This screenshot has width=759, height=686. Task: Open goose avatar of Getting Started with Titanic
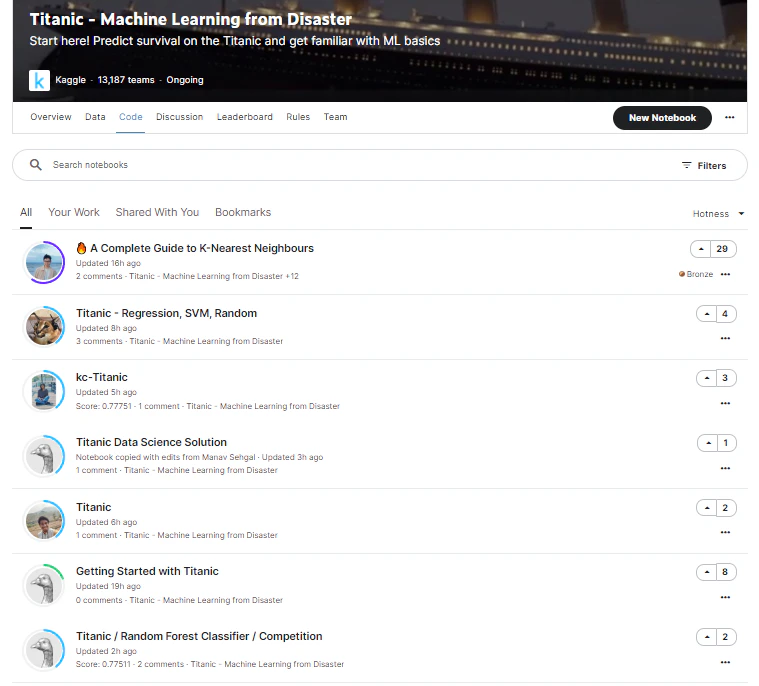coord(45,585)
